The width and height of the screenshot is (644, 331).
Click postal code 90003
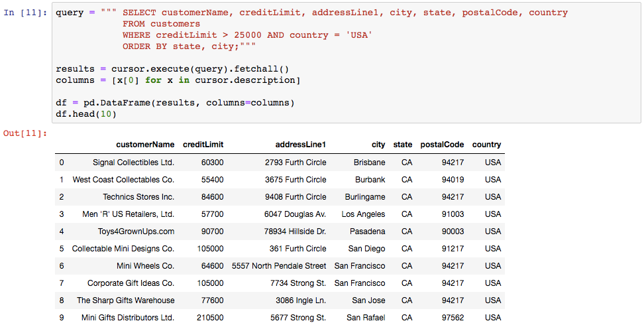pos(453,232)
